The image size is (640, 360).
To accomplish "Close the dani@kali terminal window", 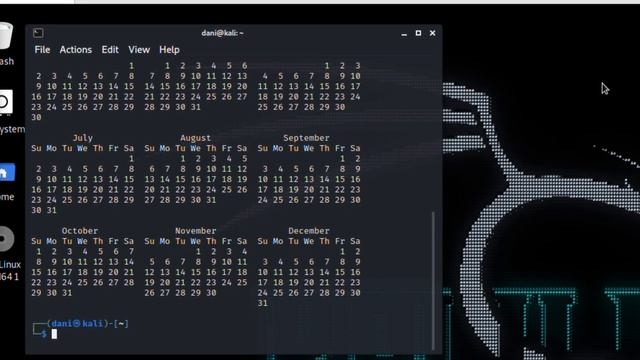I will (433, 33).
